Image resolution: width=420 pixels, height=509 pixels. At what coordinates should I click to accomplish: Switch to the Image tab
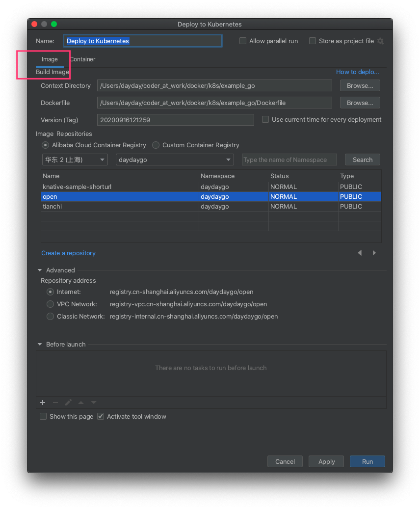[x=50, y=59]
